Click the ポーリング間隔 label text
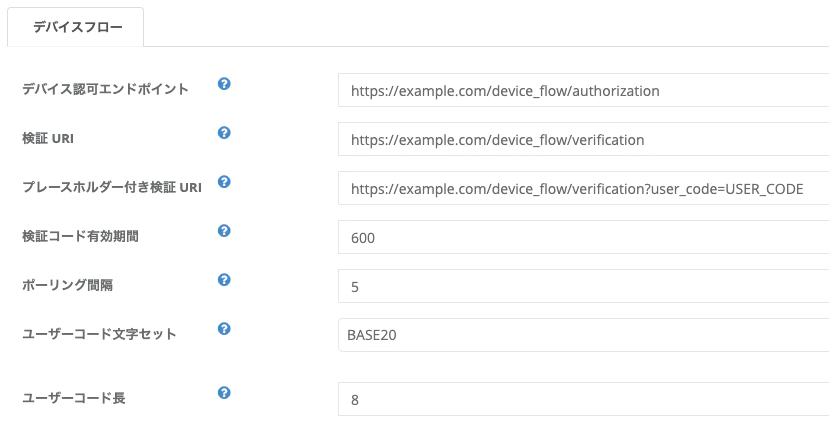The image size is (829, 424). [67, 285]
